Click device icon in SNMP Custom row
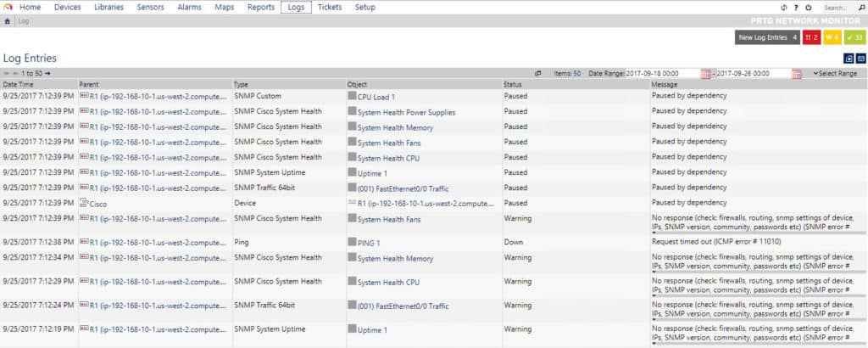The height and width of the screenshot is (348, 868). (x=84, y=96)
